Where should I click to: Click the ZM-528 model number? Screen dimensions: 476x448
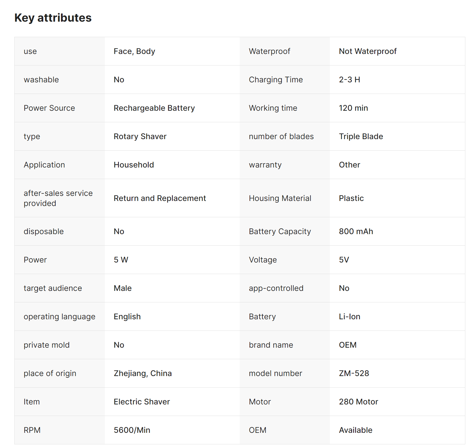(354, 374)
